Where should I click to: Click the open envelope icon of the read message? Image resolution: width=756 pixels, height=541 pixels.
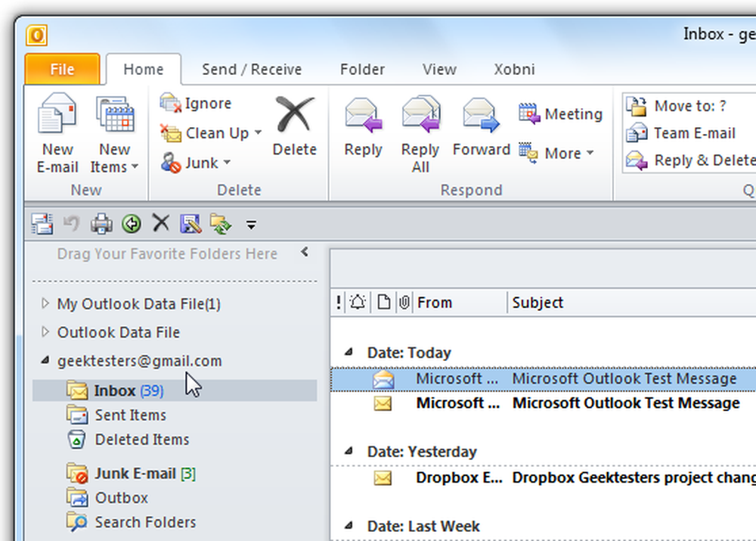[x=383, y=379]
